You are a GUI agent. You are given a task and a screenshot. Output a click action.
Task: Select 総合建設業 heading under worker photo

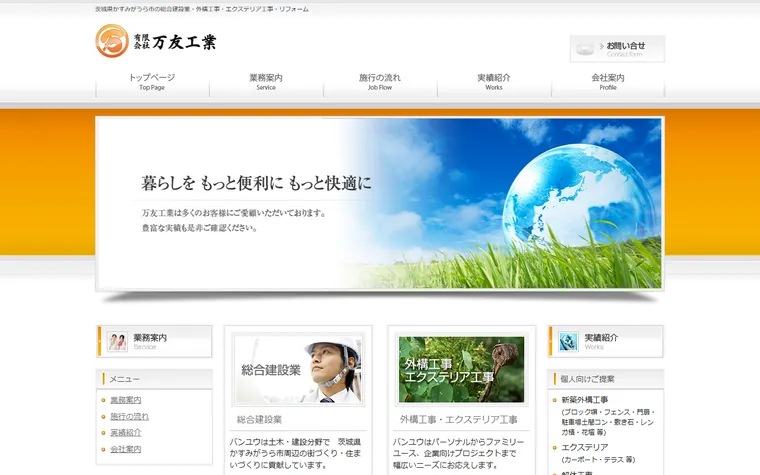click(259, 420)
